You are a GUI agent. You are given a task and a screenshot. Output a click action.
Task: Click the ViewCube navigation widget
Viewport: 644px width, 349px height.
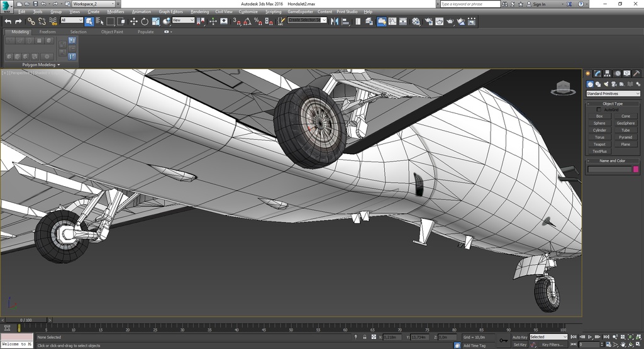(563, 88)
